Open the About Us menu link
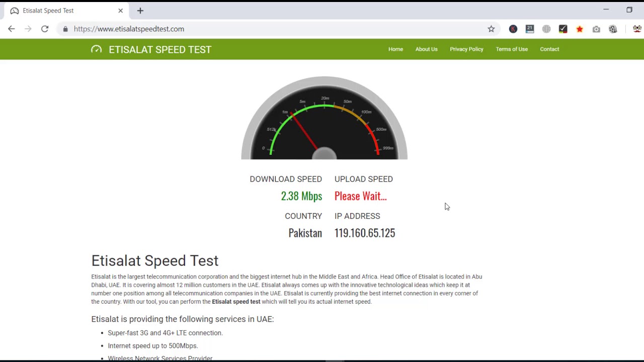This screenshot has height=362, width=644. tap(426, 49)
